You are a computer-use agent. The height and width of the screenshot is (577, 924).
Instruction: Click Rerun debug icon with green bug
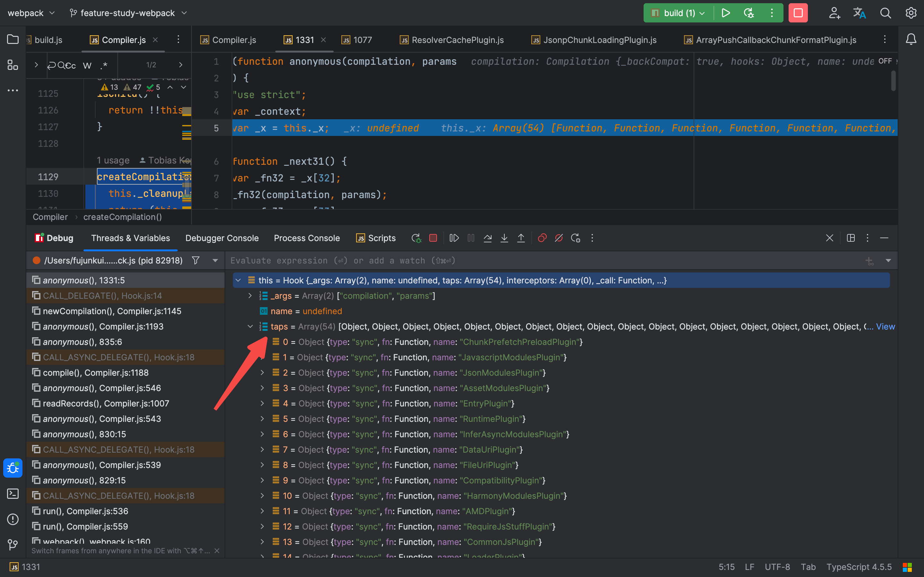(x=416, y=238)
